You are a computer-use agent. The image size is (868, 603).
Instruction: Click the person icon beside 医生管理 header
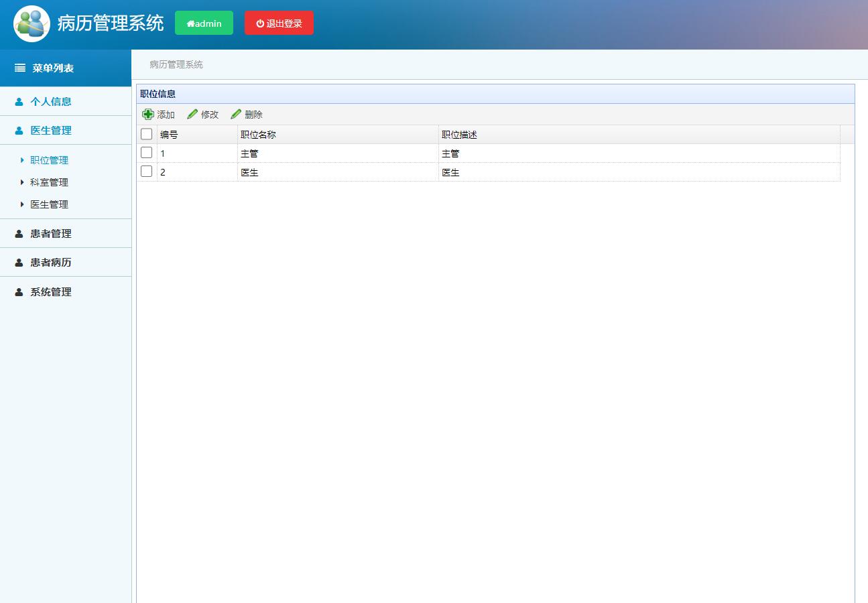click(x=19, y=131)
